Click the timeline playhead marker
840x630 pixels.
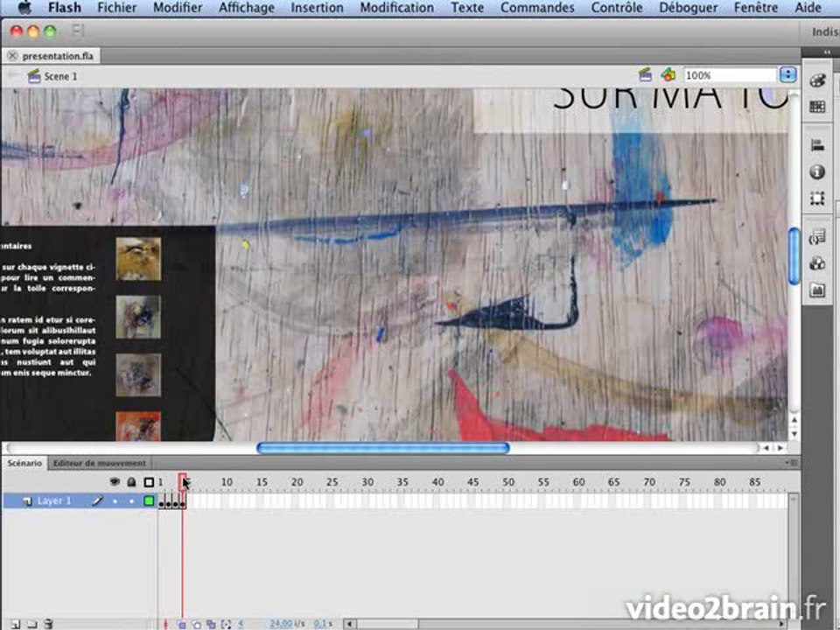click(183, 481)
